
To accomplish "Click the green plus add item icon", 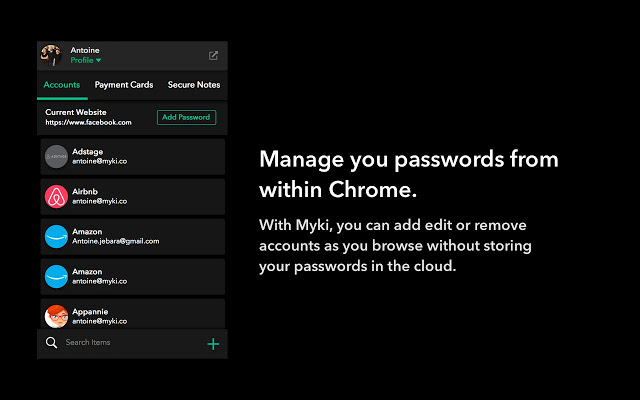I will [x=213, y=344].
